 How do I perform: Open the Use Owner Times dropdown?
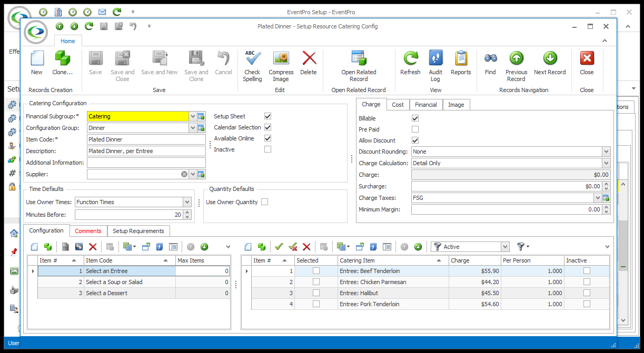187,202
